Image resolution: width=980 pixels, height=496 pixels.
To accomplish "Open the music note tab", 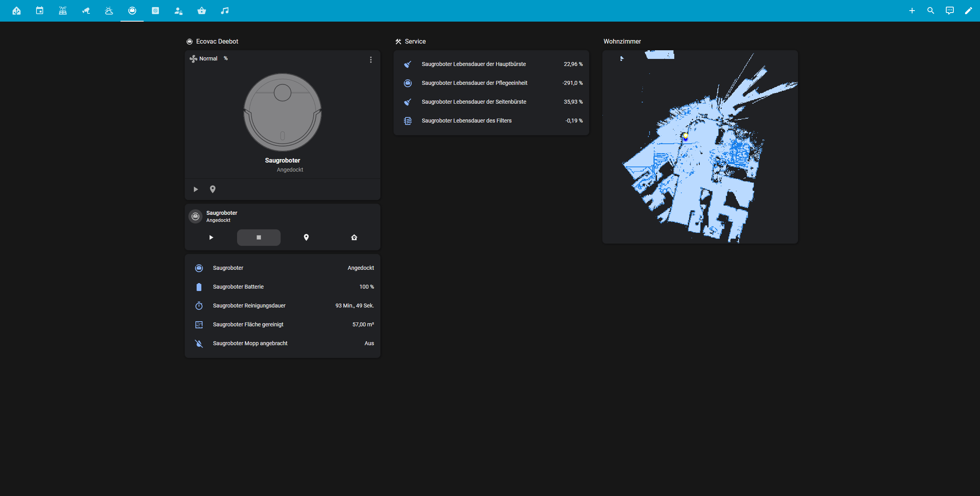I will (x=225, y=11).
